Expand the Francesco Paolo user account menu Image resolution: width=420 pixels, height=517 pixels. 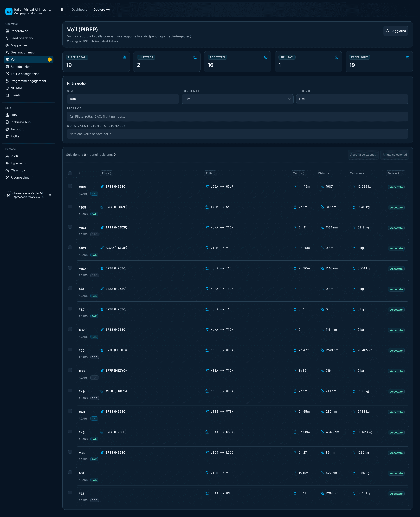coord(28,195)
